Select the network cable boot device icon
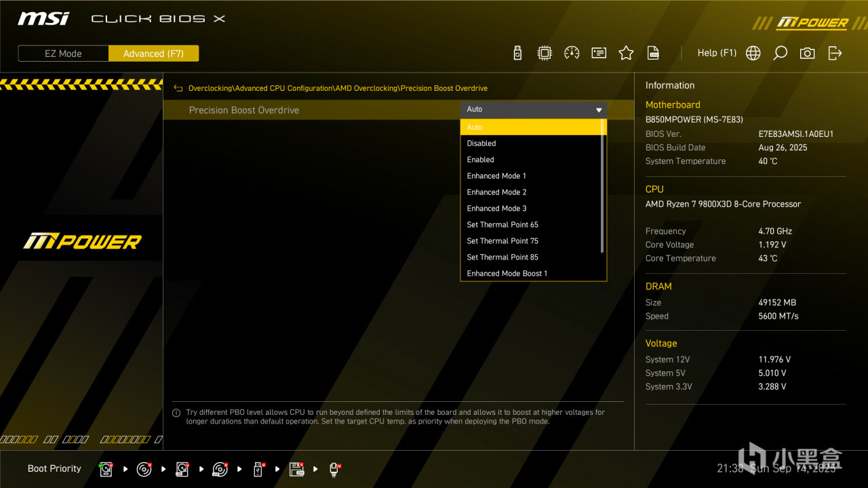This screenshot has width=868, height=488. point(334,469)
